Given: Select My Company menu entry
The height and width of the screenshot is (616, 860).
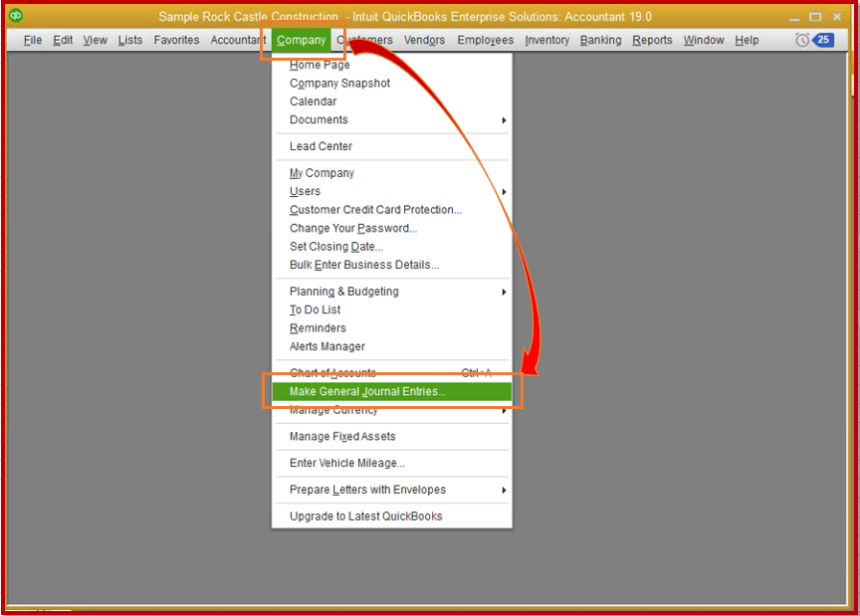Looking at the screenshot, I should (x=392, y=173).
